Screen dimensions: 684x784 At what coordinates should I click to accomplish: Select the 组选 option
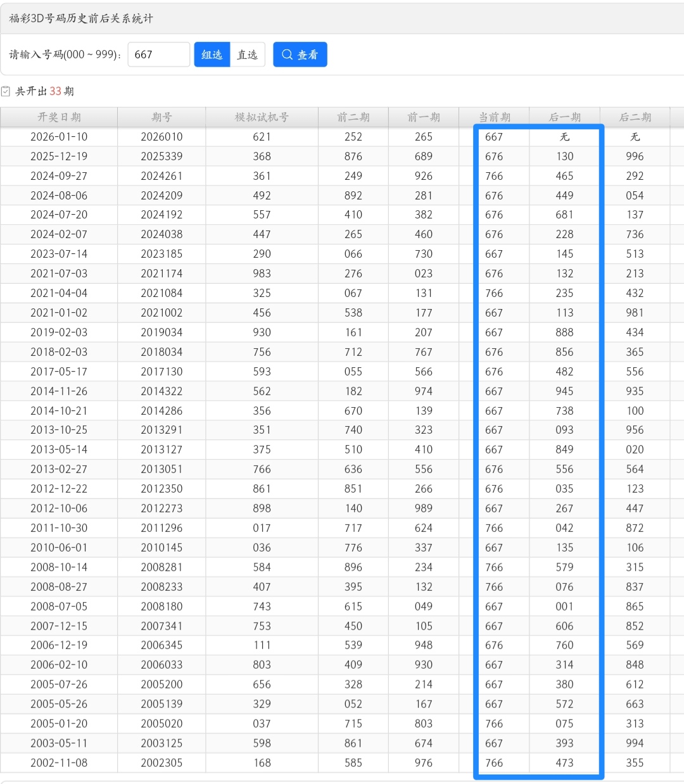click(x=212, y=54)
